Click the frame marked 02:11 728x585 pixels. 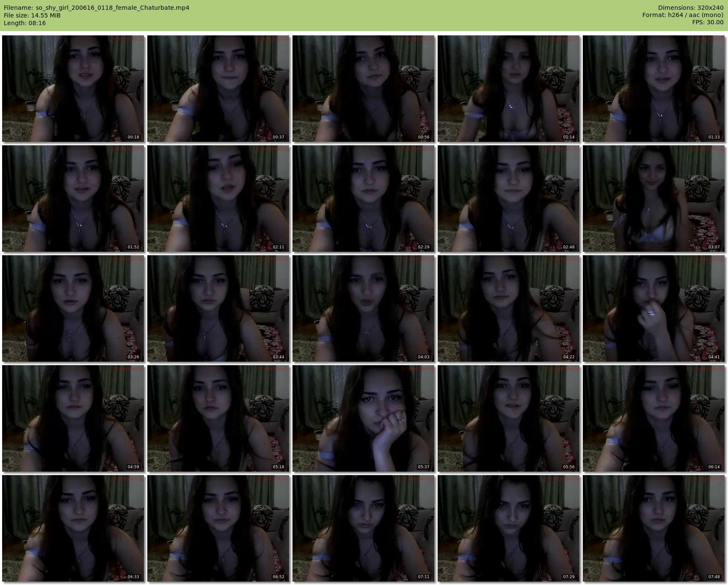coord(218,199)
